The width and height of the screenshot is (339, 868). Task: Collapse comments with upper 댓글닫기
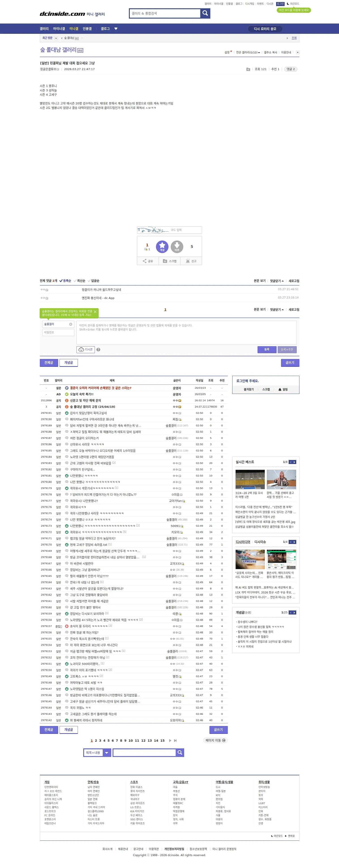[x=277, y=281]
